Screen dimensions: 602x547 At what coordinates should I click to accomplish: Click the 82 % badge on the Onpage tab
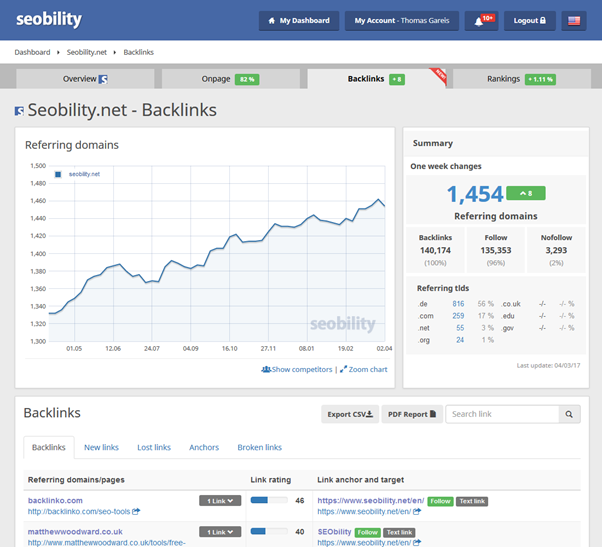coord(247,79)
